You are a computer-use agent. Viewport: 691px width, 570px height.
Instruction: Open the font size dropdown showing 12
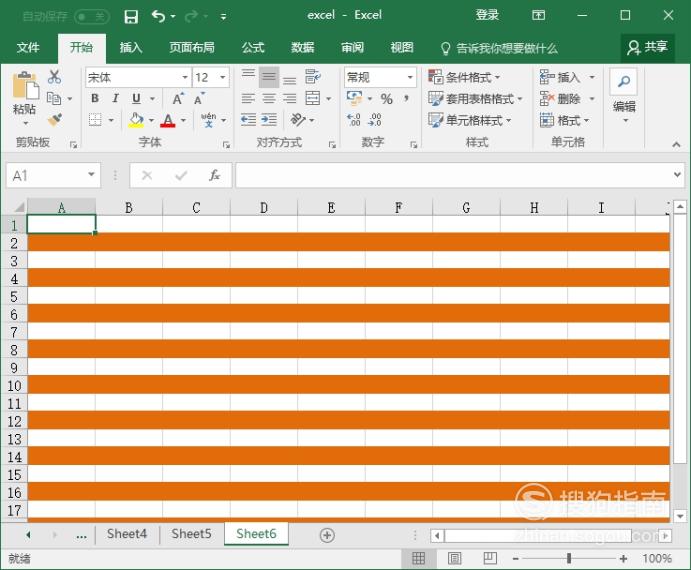coord(223,78)
